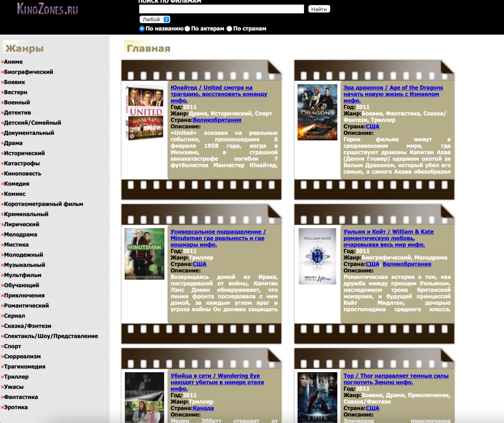This screenshot has width=504, height=423.
Task: Click the Найти search button
Action: click(319, 9)
